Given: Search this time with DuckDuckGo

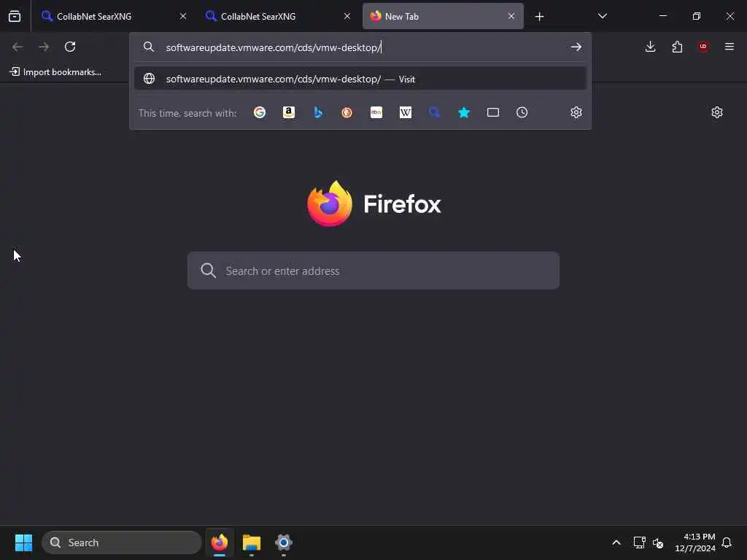Looking at the screenshot, I should tap(347, 112).
